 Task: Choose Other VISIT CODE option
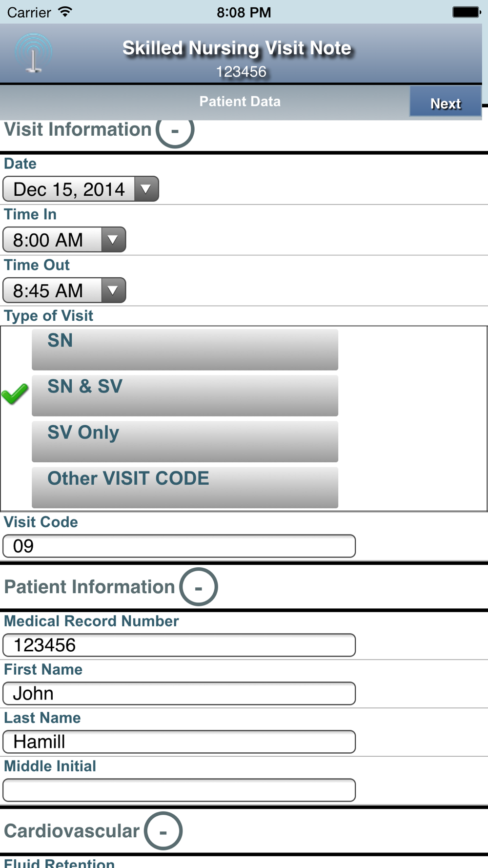[184, 487]
